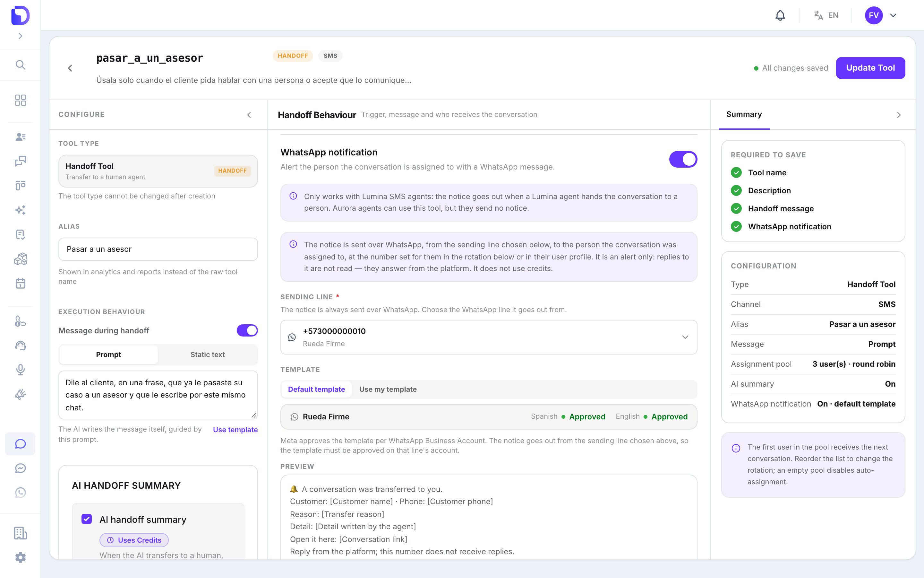Click the Rueda Firme template row
This screenshot has width=924, height=578.
pos(489,417)
